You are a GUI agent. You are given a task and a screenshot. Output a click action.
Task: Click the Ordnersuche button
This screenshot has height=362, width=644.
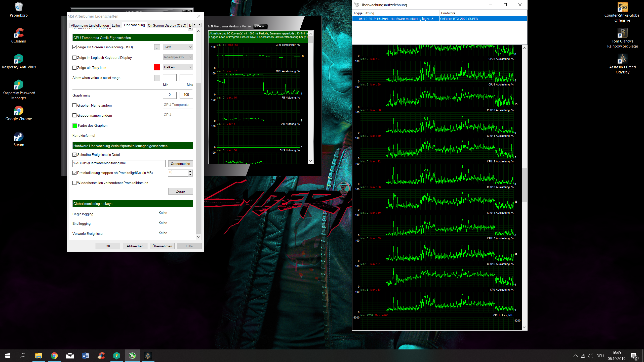pyautogui.click(x=180, y=164)
